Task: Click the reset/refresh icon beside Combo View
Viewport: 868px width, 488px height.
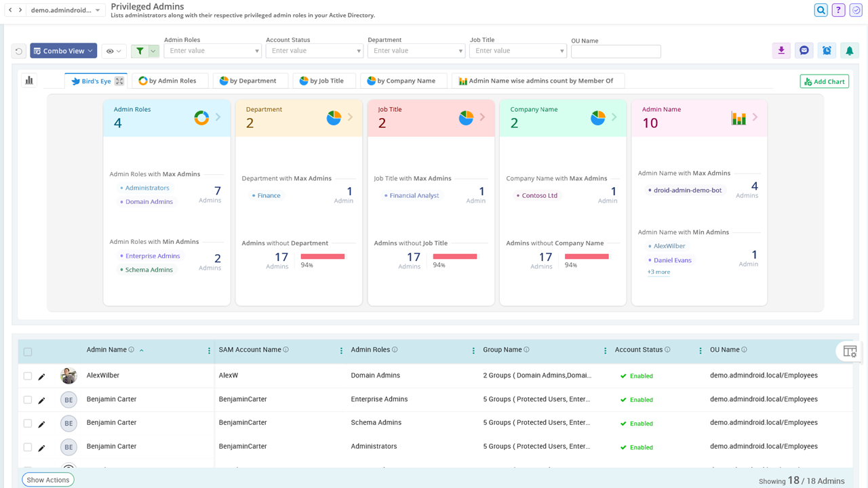Action: tap(18, 50)
